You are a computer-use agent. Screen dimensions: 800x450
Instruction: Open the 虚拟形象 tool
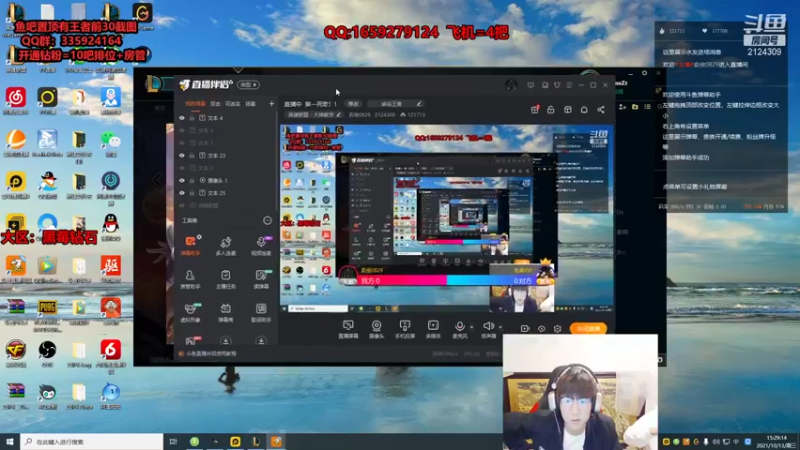pyautogui.click(x=190, y=312)
